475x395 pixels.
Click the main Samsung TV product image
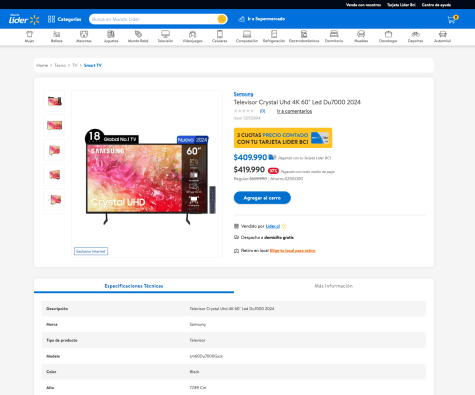147,174
